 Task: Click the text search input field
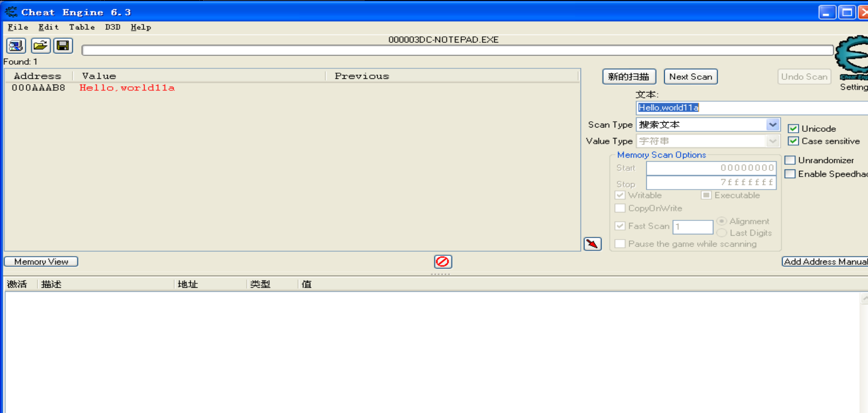[752, 108]
